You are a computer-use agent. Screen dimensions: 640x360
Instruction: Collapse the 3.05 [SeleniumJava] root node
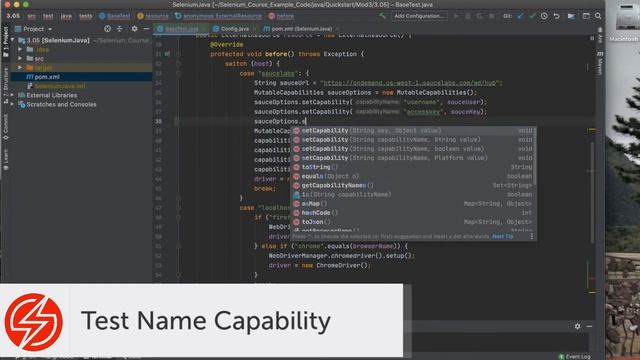pyautogui.click(x=13, y=40)
